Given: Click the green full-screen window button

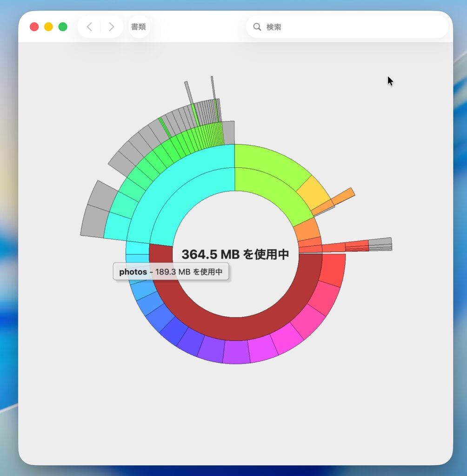Looking at the screenshot, I should [63, 27].
